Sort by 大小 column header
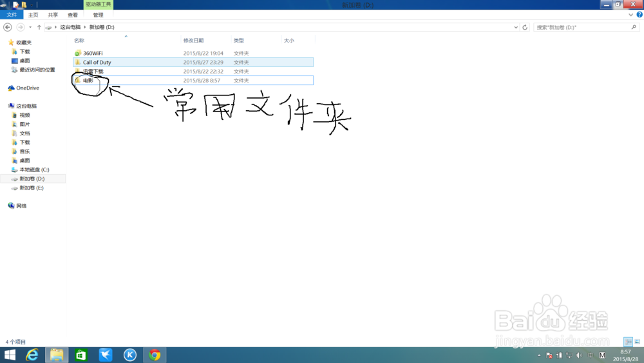This screenshot has width=644, height=363. point(289,40)
